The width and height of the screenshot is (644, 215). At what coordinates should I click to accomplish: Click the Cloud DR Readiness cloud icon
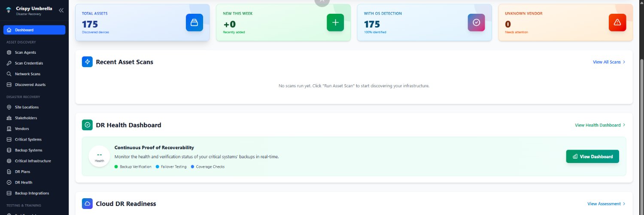(x=87, y=203)
